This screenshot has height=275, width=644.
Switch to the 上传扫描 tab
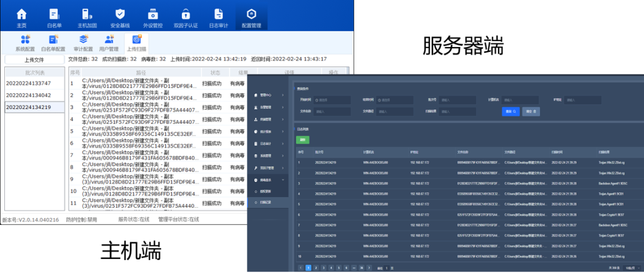pos(137,43)
